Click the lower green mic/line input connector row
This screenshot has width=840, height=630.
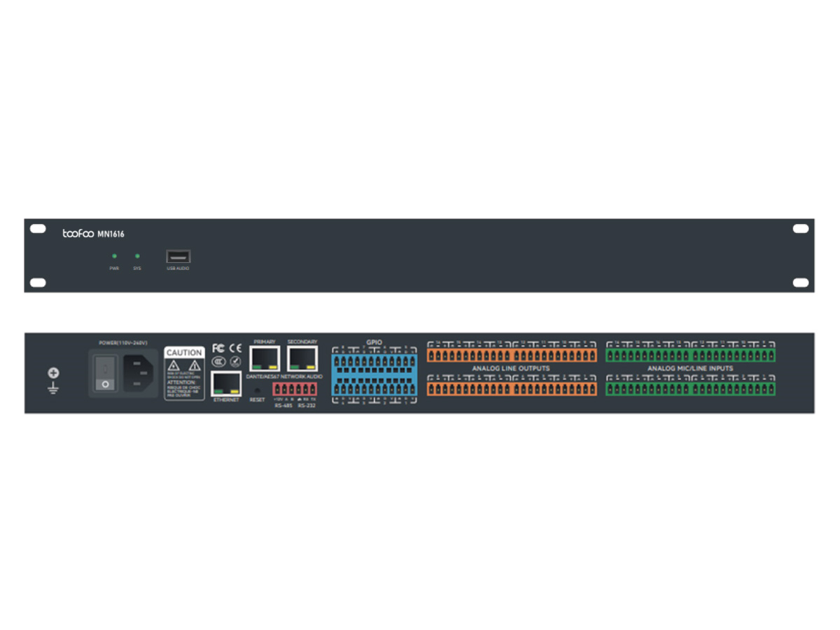coord(690,388)
